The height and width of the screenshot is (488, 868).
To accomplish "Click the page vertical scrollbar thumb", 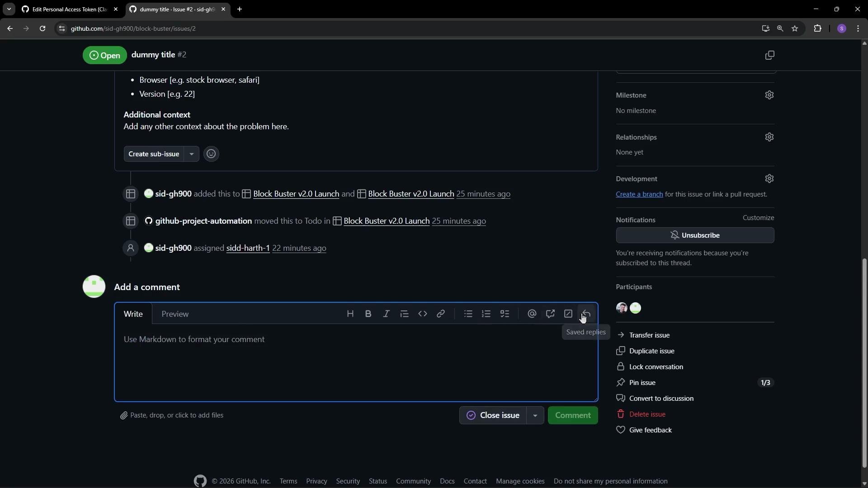I will pos(864,362).
